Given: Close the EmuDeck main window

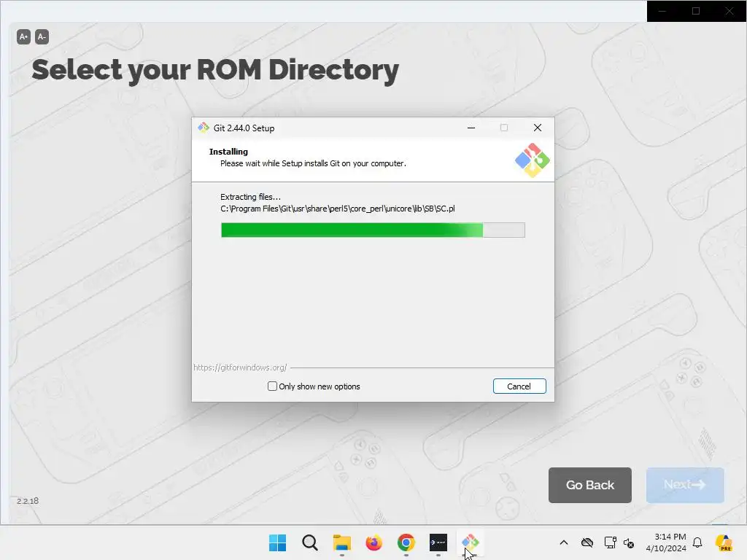Looking at the screenshot, I should pos(729,11).
